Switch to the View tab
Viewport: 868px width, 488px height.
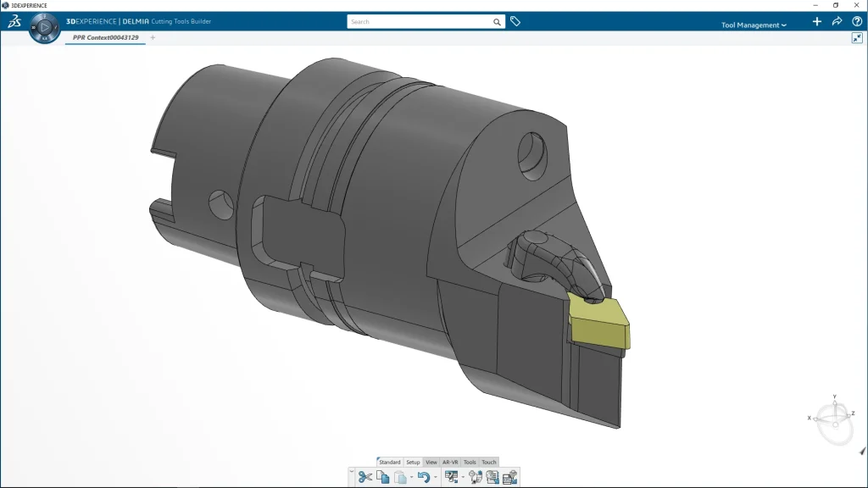click(431, 462)
